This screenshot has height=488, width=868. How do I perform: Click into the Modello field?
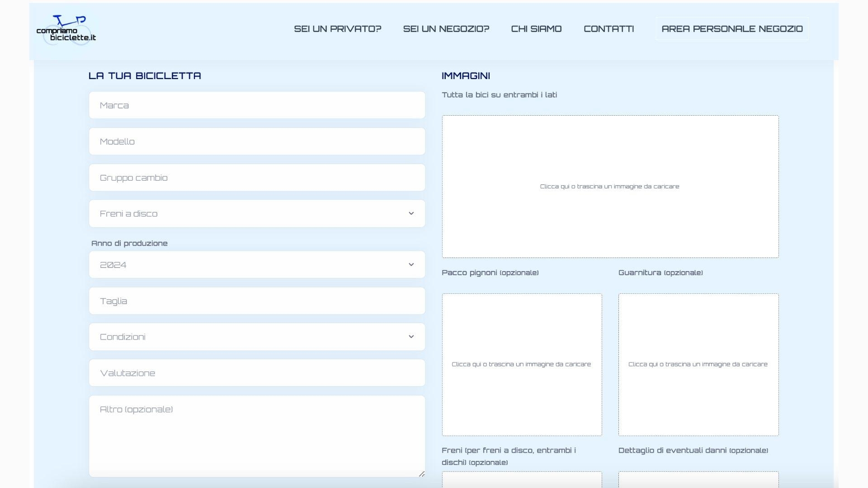257,141
